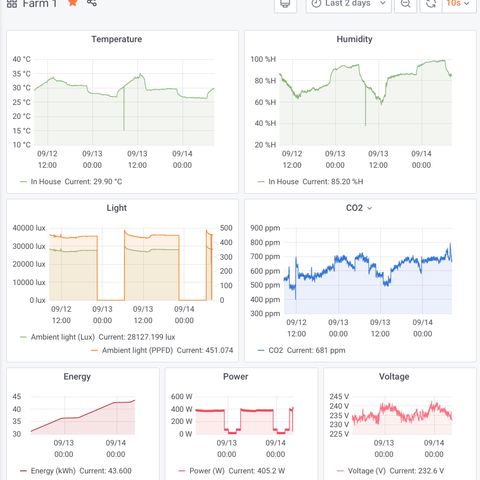Click the Voltage (V) legend color line
480x480 pixels.
340,471
